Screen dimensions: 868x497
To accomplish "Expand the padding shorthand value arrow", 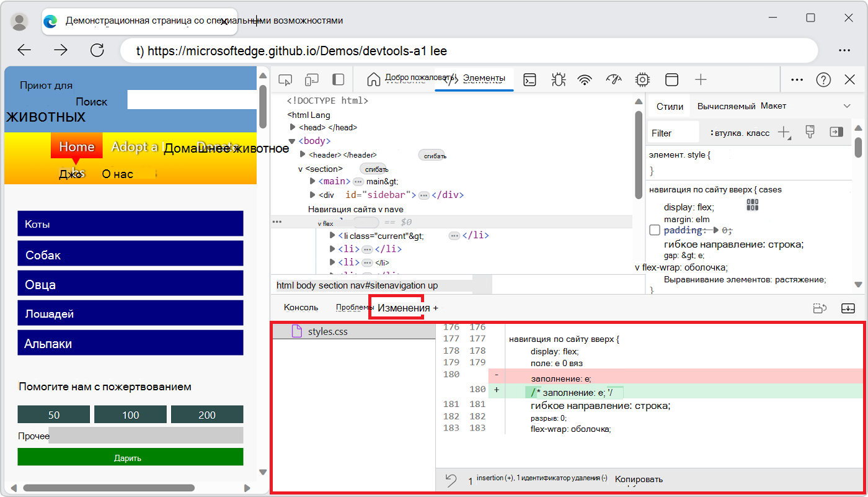I will click(717, 230).
